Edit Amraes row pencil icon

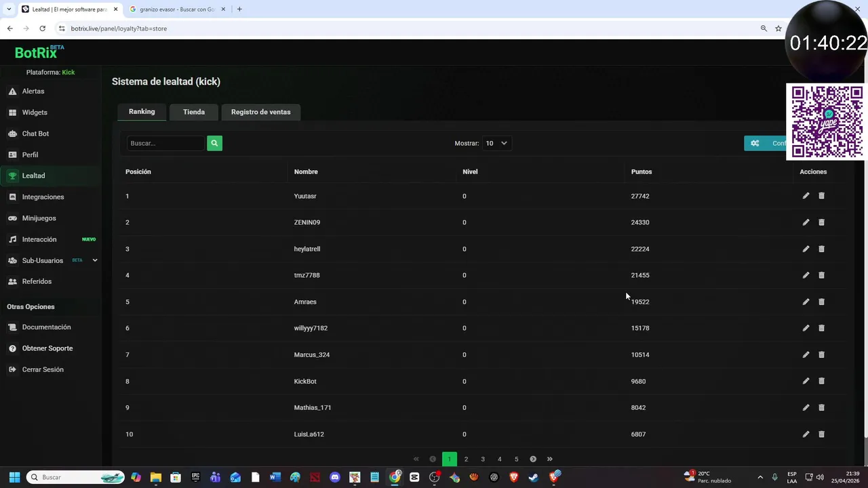(806, 302)
